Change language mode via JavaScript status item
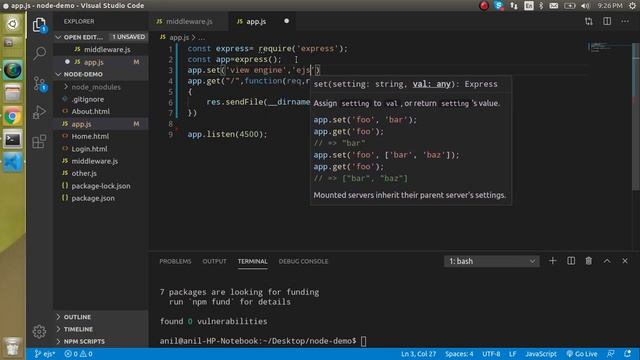This screenshot has height=360, width=640. point(541,354)
